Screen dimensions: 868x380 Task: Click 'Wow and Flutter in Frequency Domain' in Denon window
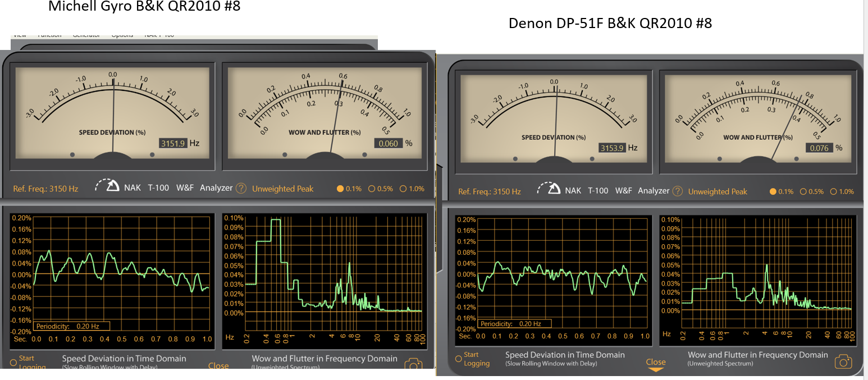(758, 355)
